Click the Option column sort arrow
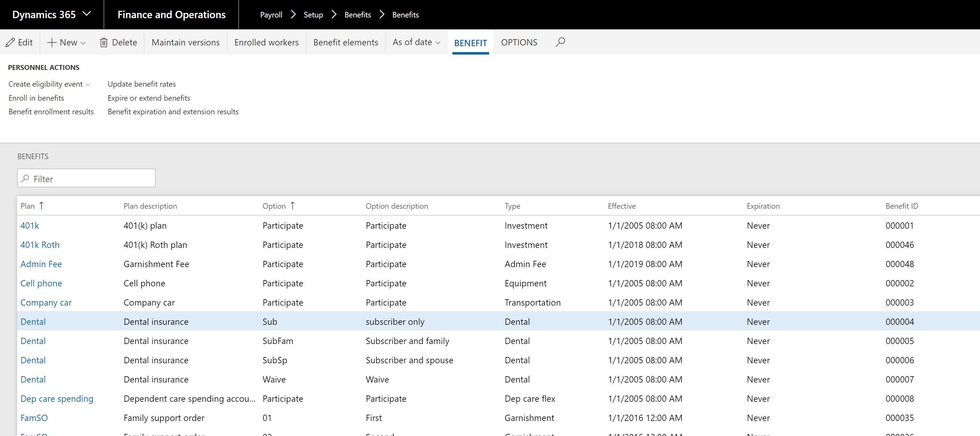The height and width of the screenshot is (436, 980). point(292,206)
